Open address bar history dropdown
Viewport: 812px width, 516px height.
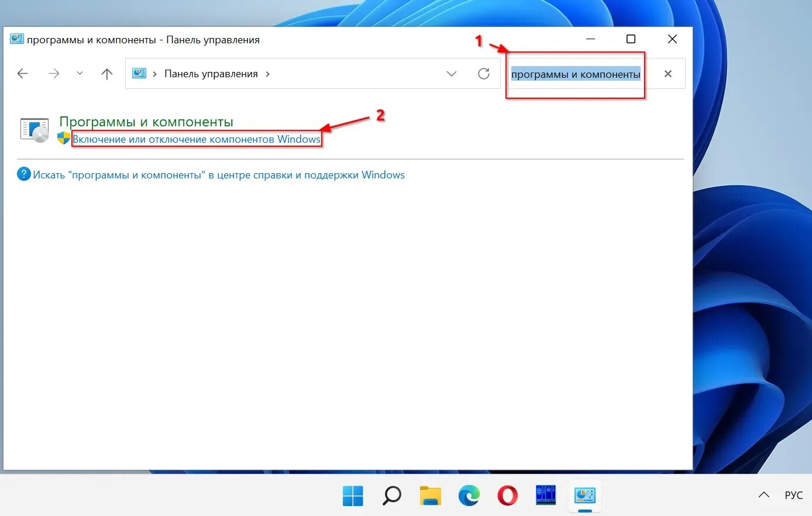pyautogui.click(x=452, y=74)
